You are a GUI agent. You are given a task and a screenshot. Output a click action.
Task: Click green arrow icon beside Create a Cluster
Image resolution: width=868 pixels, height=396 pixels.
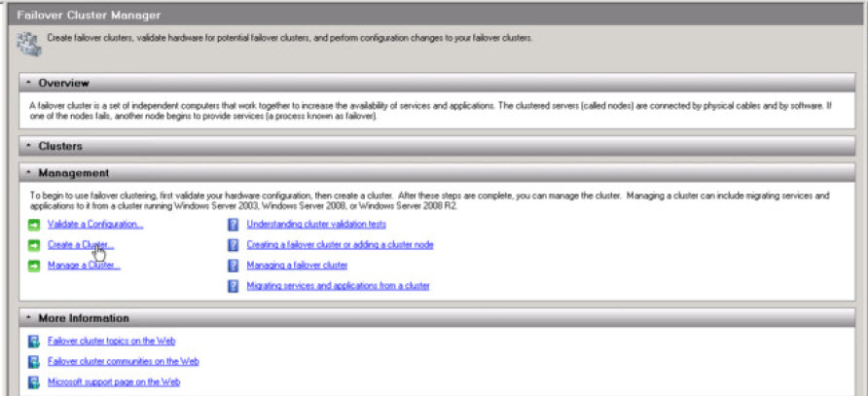pyautogui.click(x=34, y=245)
